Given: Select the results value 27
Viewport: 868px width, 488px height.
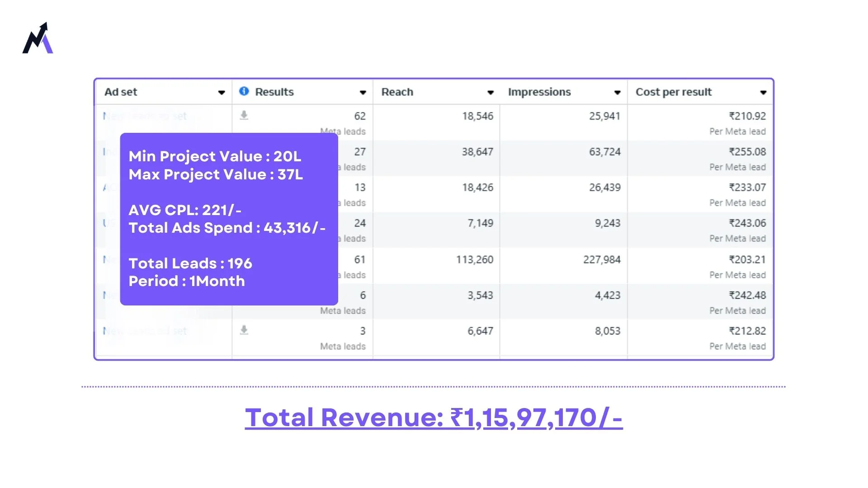Looking at the screenshot, I should [x=360, y=152].
